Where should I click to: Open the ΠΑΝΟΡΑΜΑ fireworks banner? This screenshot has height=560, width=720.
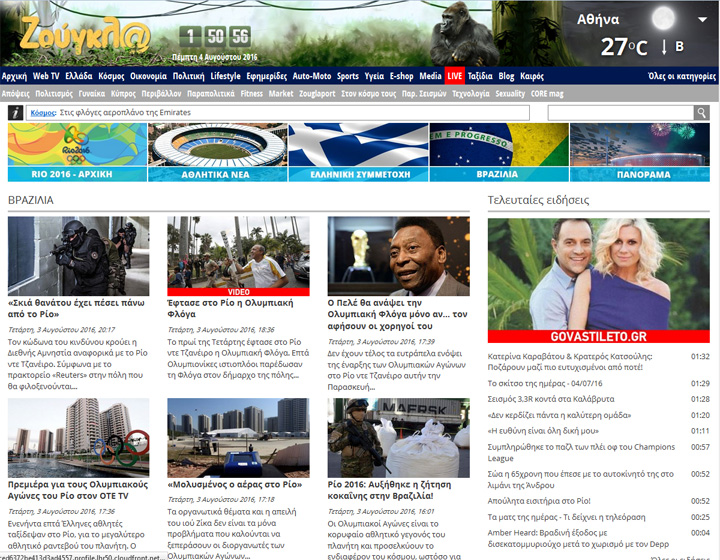coord(639,152)
